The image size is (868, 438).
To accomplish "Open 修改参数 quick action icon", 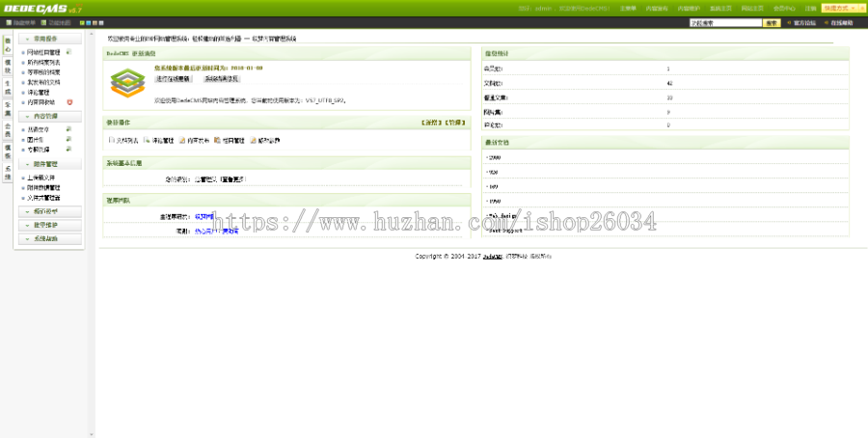I will click(x=253, y=140).
